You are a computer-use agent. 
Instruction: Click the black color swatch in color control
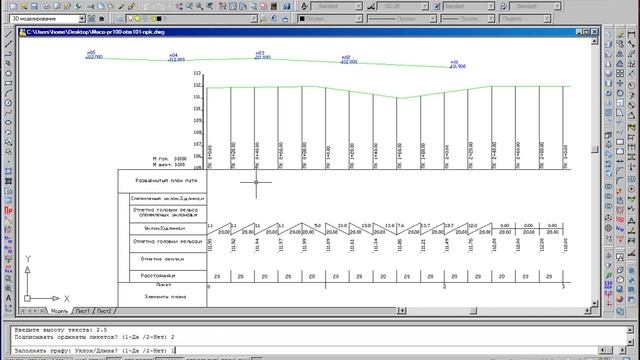pyautogui.click(x=302, y=19)
